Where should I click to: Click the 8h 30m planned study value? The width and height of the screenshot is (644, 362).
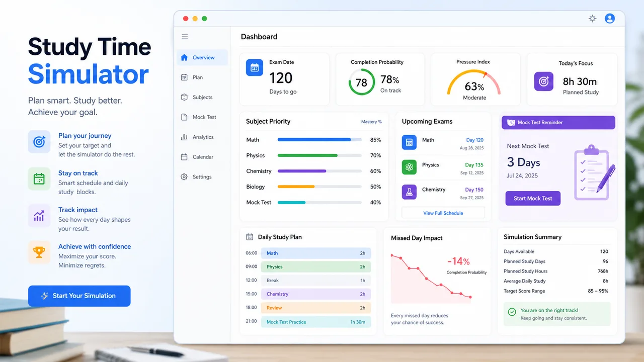click(x=580, y=81)
